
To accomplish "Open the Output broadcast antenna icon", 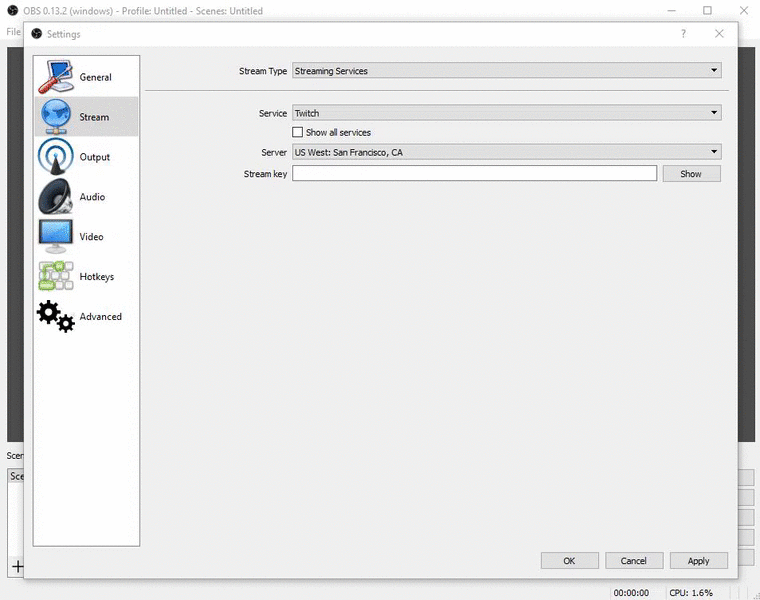I will point(56,157).
